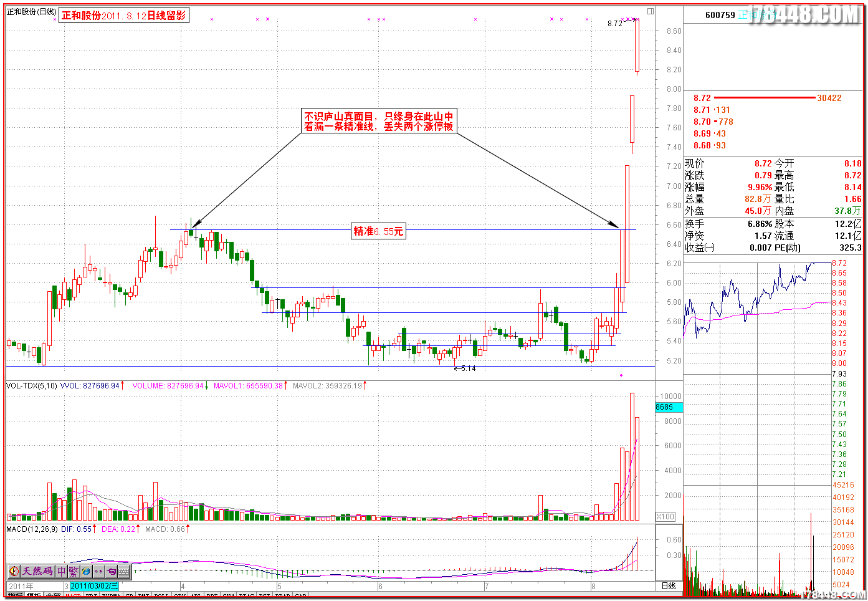868x601 pixels.
Task: Click the small window icon above price axis
Action: coord(650,11)
